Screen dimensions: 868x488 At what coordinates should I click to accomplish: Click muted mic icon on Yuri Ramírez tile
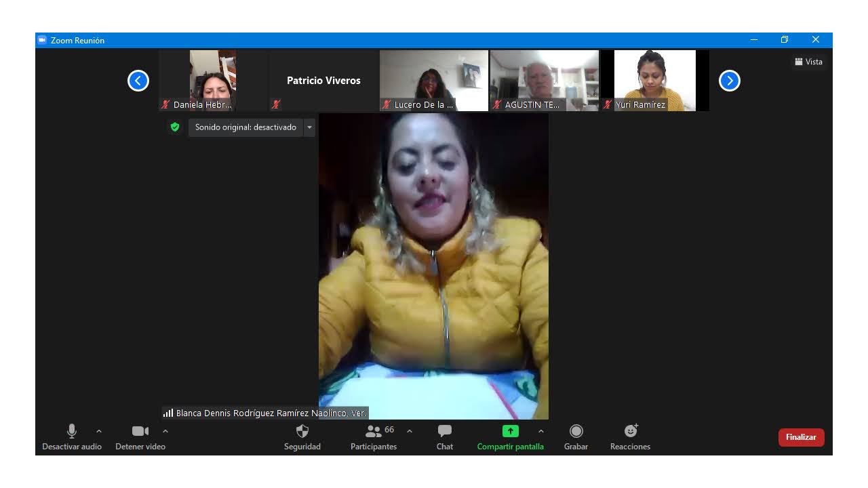click(x=608, y=104)
